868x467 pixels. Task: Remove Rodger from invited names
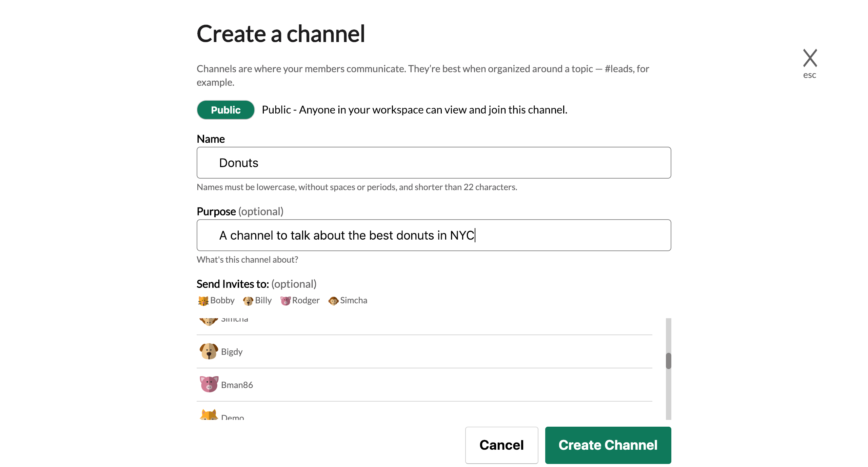pos(306,301)
